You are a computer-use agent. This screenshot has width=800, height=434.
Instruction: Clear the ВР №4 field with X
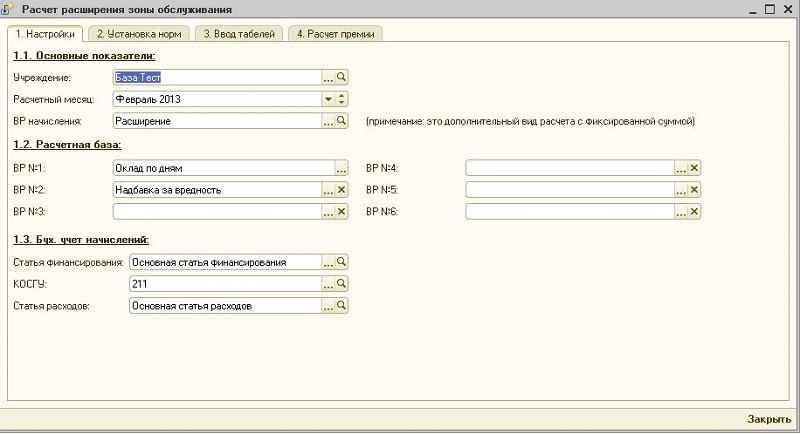coord(694,168)
